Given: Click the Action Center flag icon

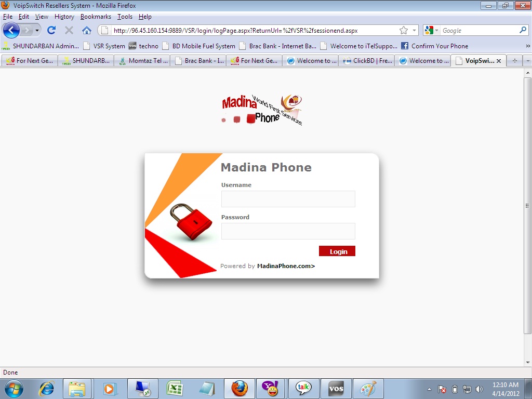Looking at the screenshot, I should (x=442, y=389).
